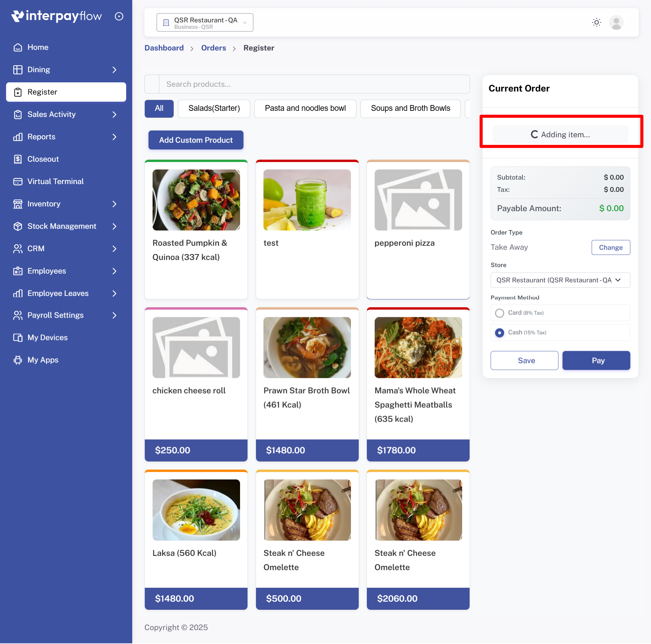The image size is (651, 644).
Task: Open Home from the sidebar icon
Action: point(18,47)
